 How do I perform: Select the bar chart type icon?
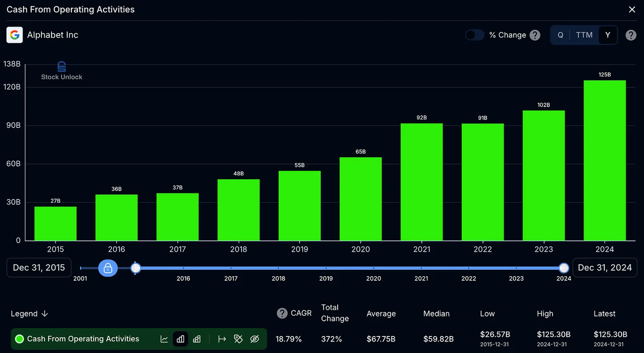click(x=180, y=339)
